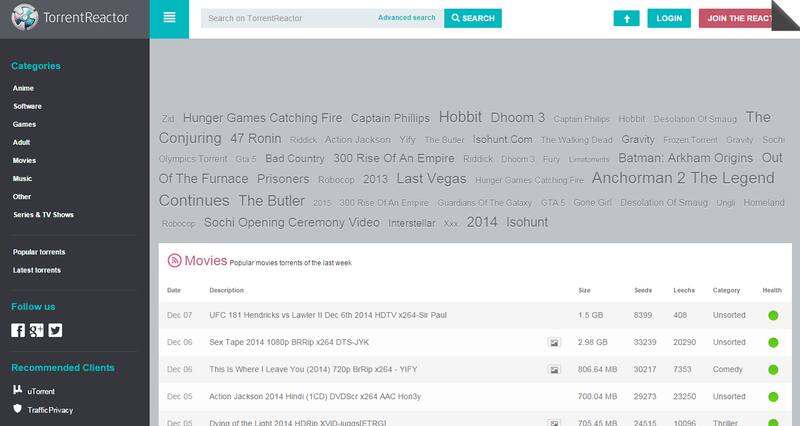
Task: Click the uTorrent recommended client link
Action: (x=43, y=390)
